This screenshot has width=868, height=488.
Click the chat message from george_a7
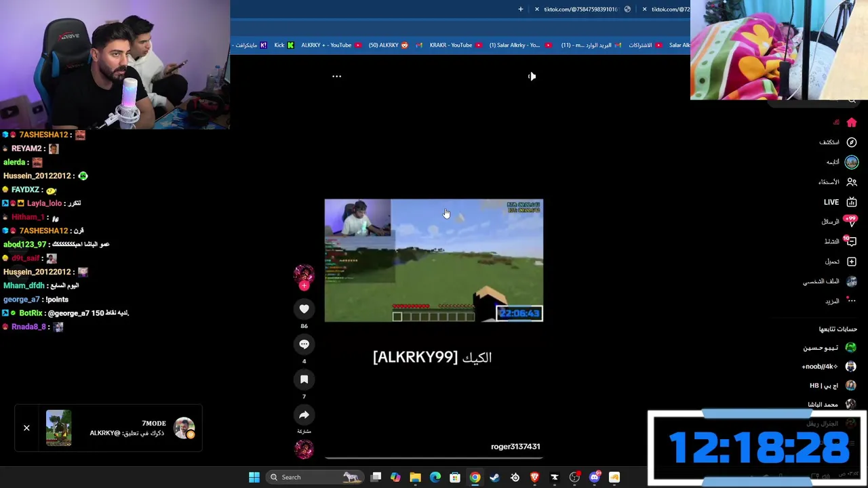click(36, 300)
